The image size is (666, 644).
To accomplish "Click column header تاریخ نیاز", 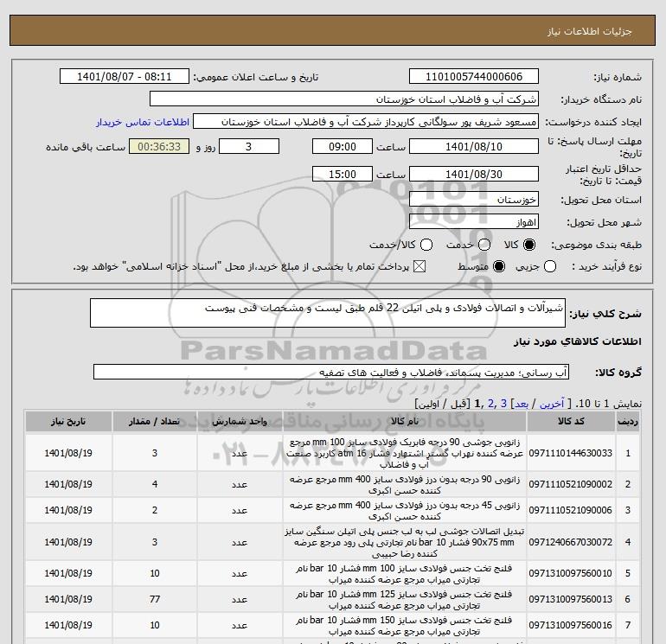I will (x=68, y=421).
